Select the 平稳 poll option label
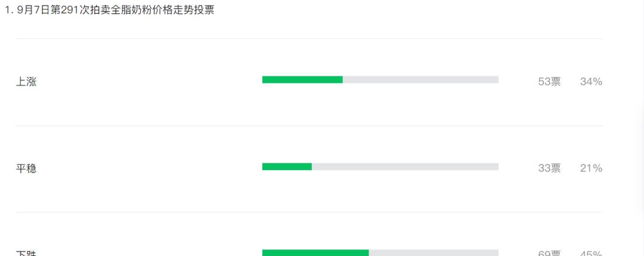 coord(26,168)
